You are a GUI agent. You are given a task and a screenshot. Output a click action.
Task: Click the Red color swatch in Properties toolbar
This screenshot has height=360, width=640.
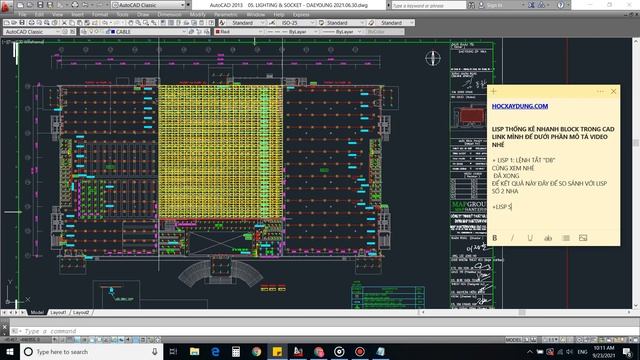click(218, 31)
